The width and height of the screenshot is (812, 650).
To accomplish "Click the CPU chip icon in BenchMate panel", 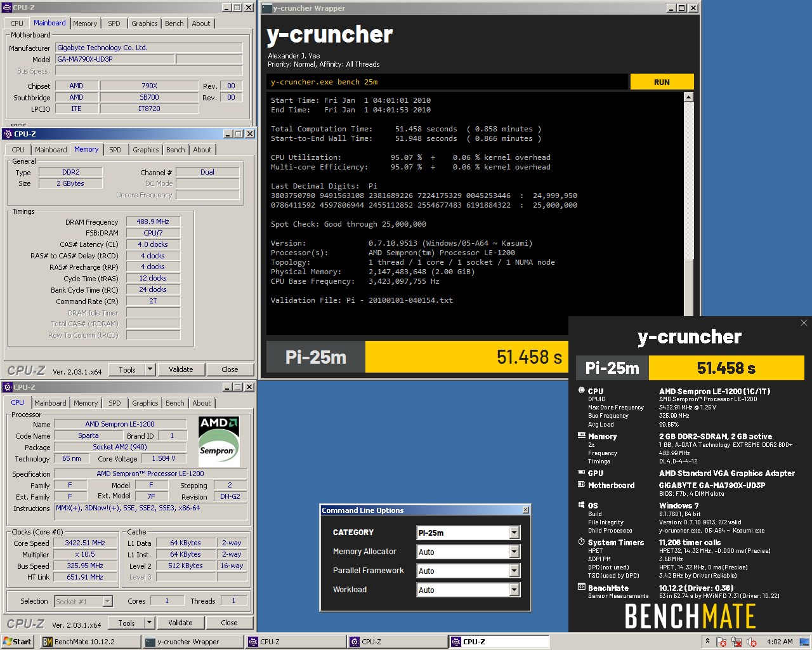I will coord(581,391).
